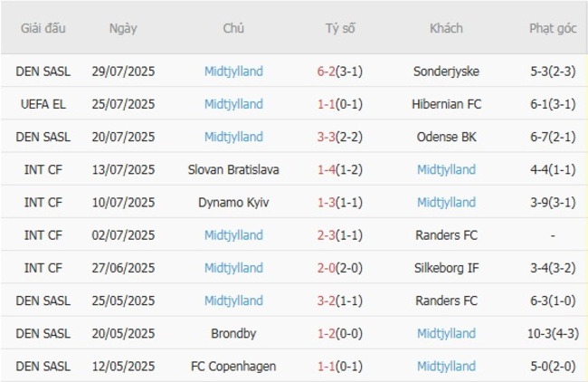This screenshot has height=382, width=588.
Task: Select Dynamo Kyiv home team
Action: coord(233,202)
